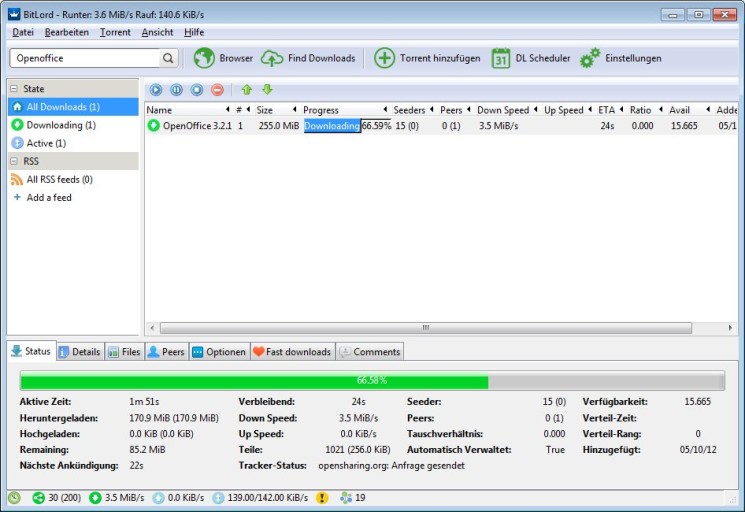Click the BitLord crown icon in title bar

click(14, 14)
